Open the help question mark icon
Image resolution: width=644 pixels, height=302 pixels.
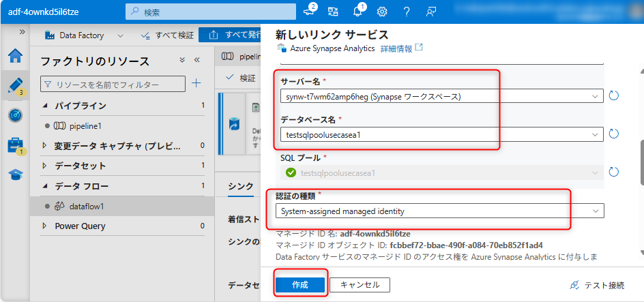pos(407,12)
